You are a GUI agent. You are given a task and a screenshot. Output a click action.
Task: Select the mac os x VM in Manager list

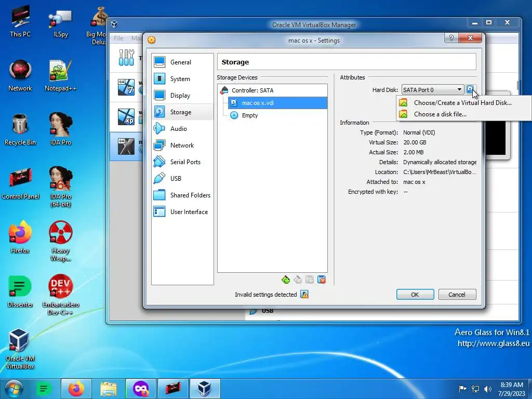point(126,147)
